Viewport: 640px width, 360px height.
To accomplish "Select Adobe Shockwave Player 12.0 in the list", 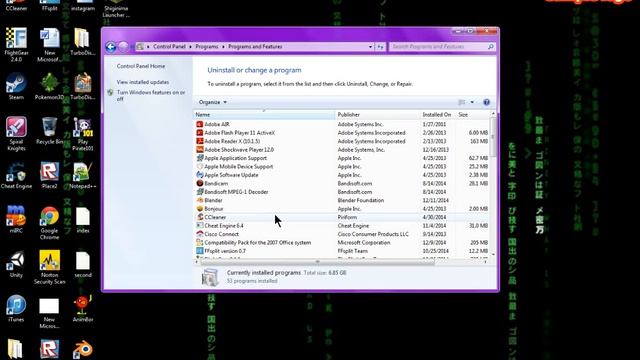I will coord(342,149).
